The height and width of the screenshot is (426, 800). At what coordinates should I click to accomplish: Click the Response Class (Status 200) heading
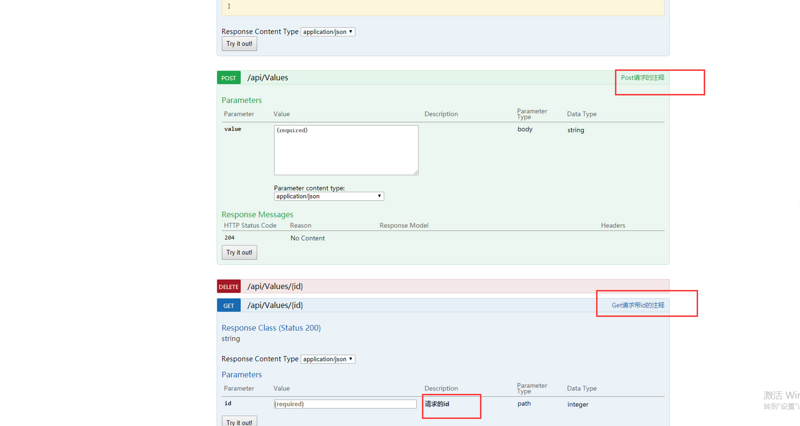point(271,328)
